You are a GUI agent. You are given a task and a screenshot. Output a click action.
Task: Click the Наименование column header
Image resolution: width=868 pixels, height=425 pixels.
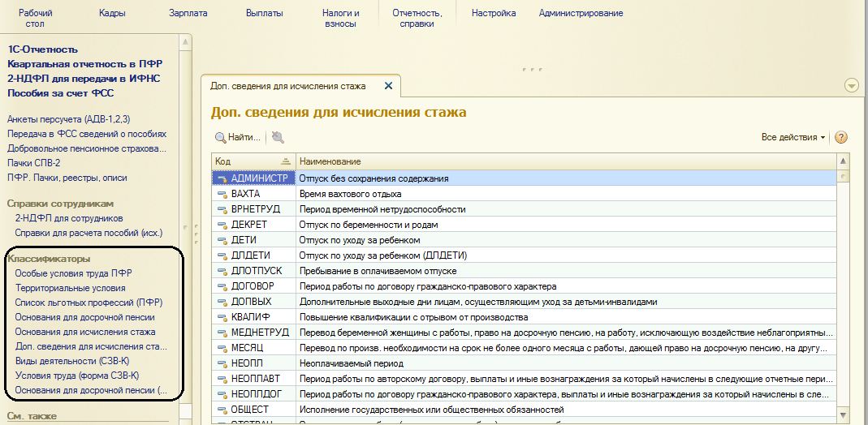(565, 161)
